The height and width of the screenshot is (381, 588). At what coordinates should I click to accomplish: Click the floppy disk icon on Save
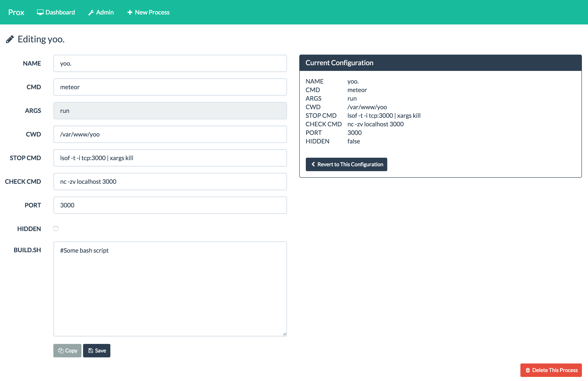click(91, 350)
